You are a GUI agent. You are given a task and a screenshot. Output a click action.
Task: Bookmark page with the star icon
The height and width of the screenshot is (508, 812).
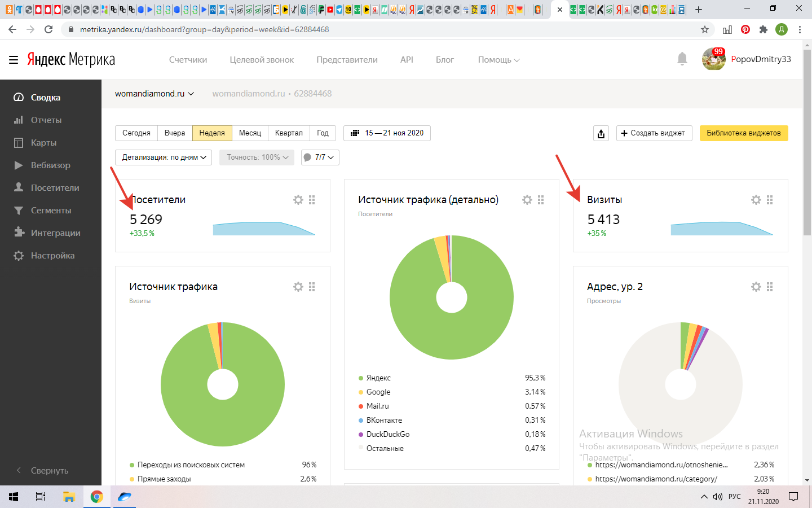(705, 29)
